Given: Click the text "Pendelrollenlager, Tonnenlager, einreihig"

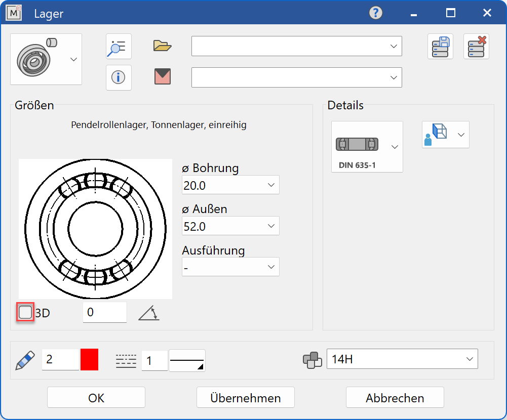Looking at the screenshot, I should tap(159, 124).
